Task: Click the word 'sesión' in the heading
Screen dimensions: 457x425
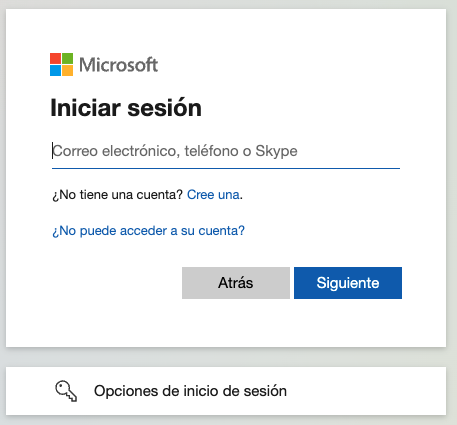Action: click(165, 108)
